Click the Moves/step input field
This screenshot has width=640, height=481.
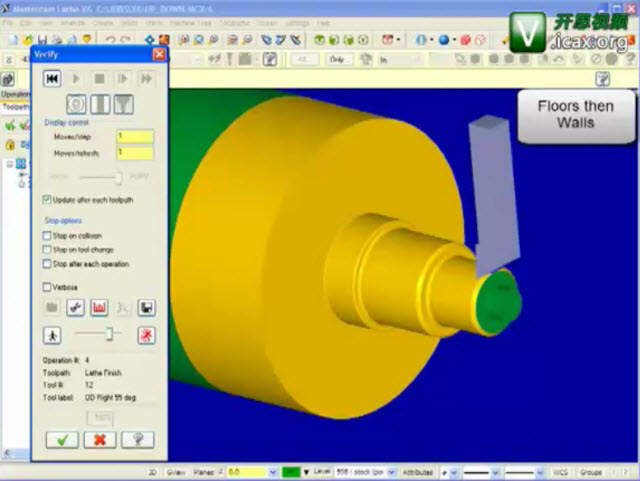135,136
